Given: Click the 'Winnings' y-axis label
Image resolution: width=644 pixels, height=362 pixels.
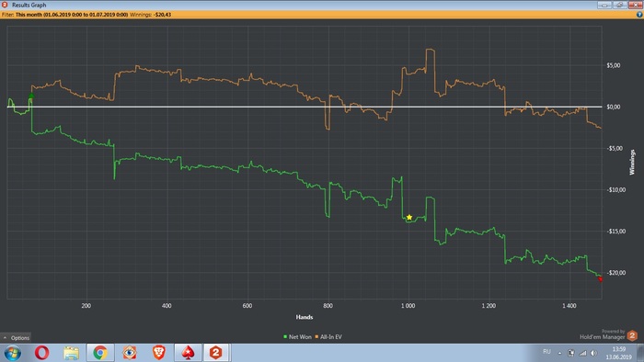Looking at the screenshot, I should click(632, 163).
